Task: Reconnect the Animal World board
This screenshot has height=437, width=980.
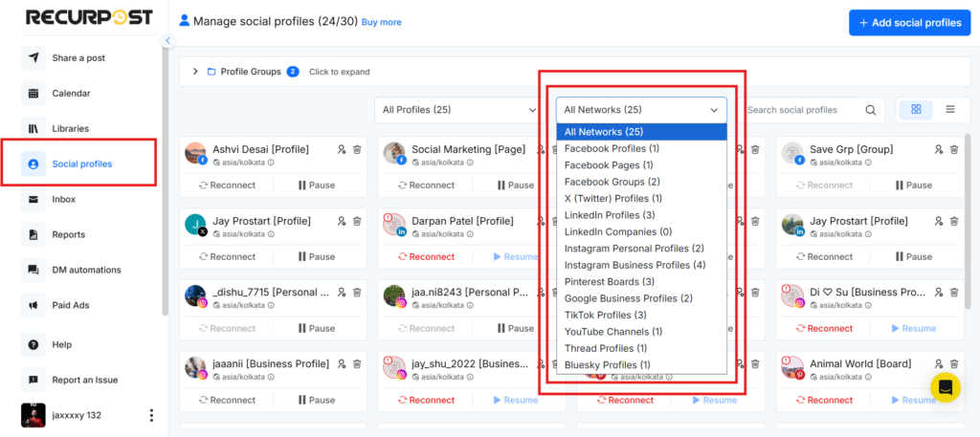Action: pyautogui.click(x=824, y=400)
